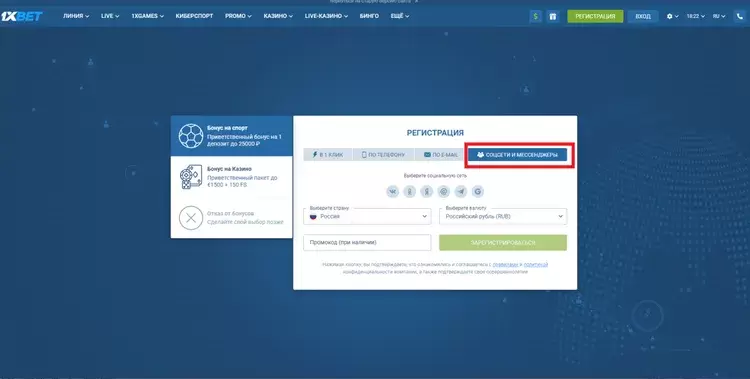The image size is (750, 379).
Task: Sign up with Yandex icon
Action: click(427, 192)
